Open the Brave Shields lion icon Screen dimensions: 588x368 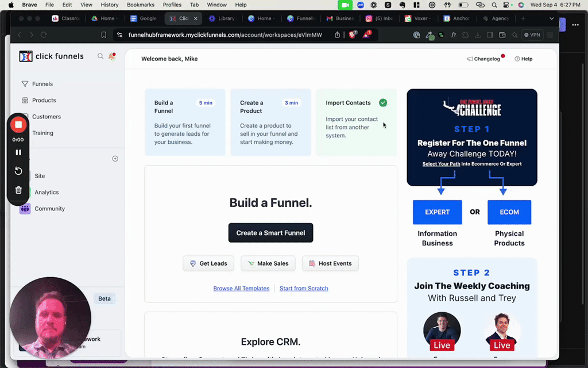[x=353, y=34]
